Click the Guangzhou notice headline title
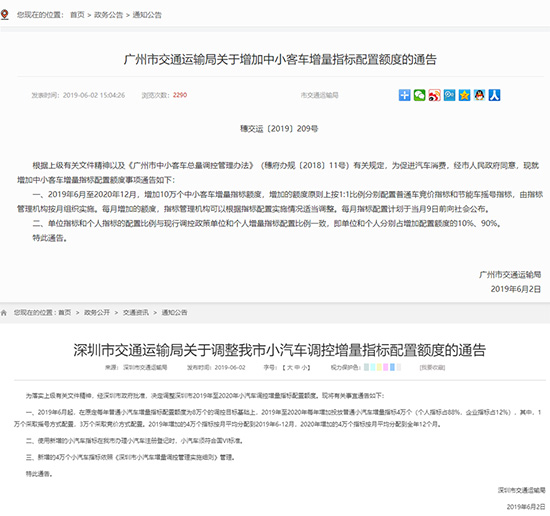550x516 pixels. point(280,59)
